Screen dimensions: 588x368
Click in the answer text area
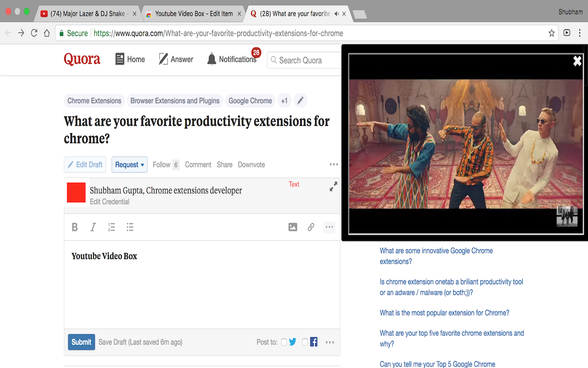point(202,284)
